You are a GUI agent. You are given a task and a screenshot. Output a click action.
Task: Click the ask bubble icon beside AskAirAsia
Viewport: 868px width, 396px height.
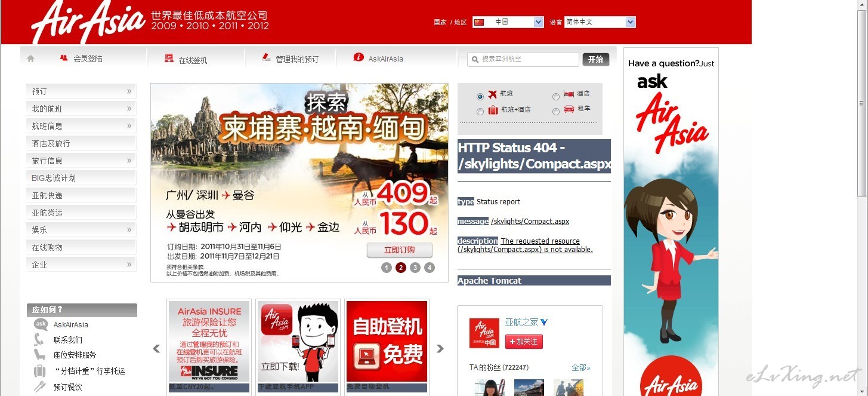(x=41, y=324)
